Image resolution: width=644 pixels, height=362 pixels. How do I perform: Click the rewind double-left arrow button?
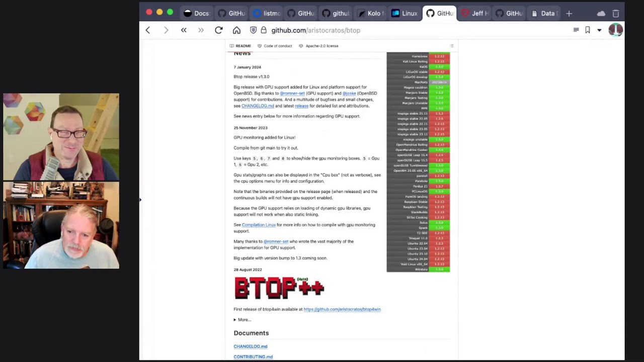pyautogui.click(x=184, y=30)
